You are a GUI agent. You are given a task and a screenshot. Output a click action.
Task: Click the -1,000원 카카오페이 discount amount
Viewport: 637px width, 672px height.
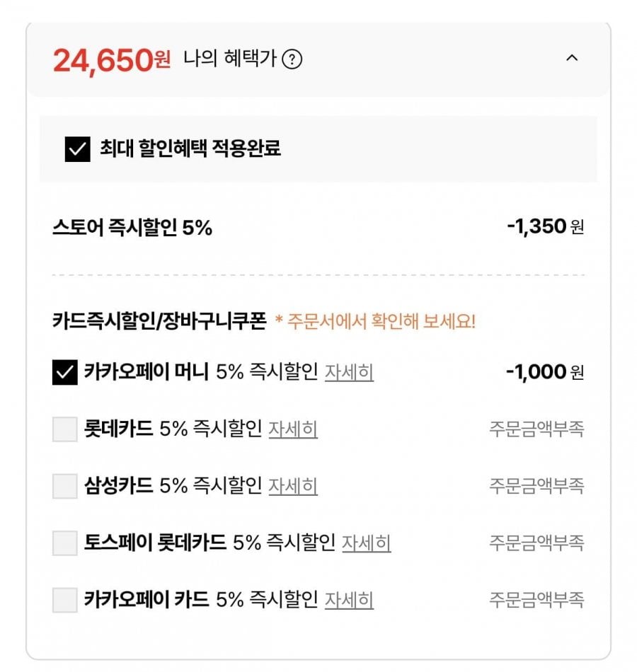[545, 372]
